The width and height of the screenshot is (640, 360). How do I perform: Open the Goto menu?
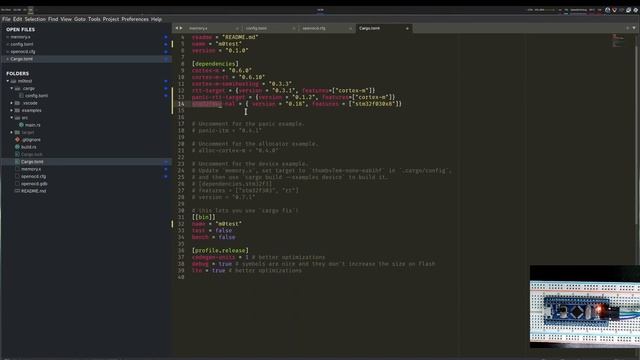pos(80,19)
